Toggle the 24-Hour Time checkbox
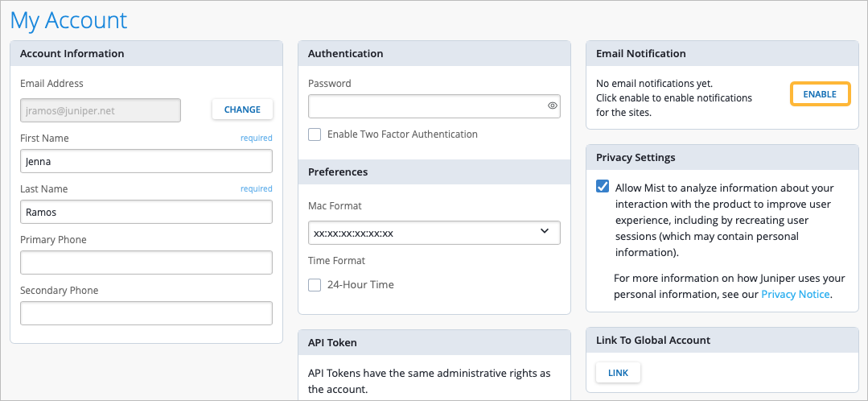868x401 pixels. 315,284
